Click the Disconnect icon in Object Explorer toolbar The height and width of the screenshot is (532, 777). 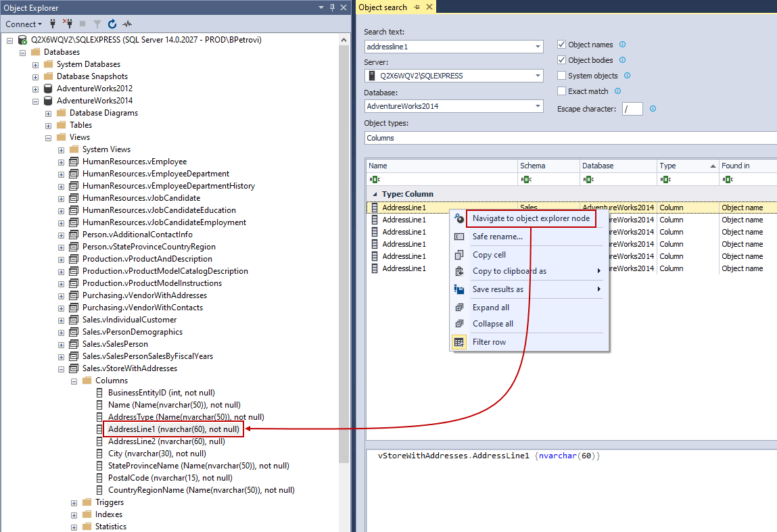pyautogui.click(x=67, y=24)
